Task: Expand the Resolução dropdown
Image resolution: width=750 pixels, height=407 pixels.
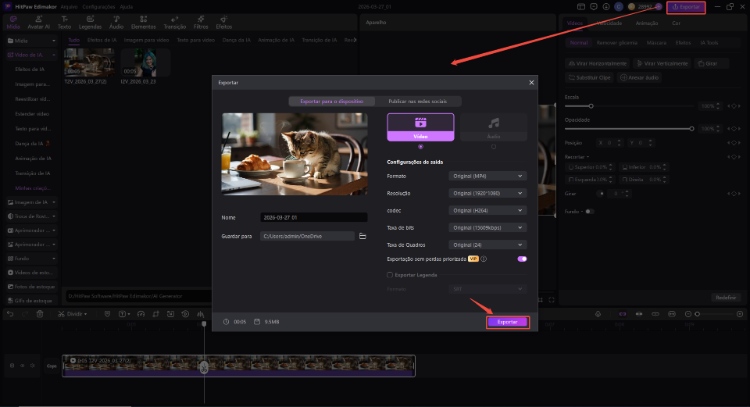Action: (x=487, y=193)
